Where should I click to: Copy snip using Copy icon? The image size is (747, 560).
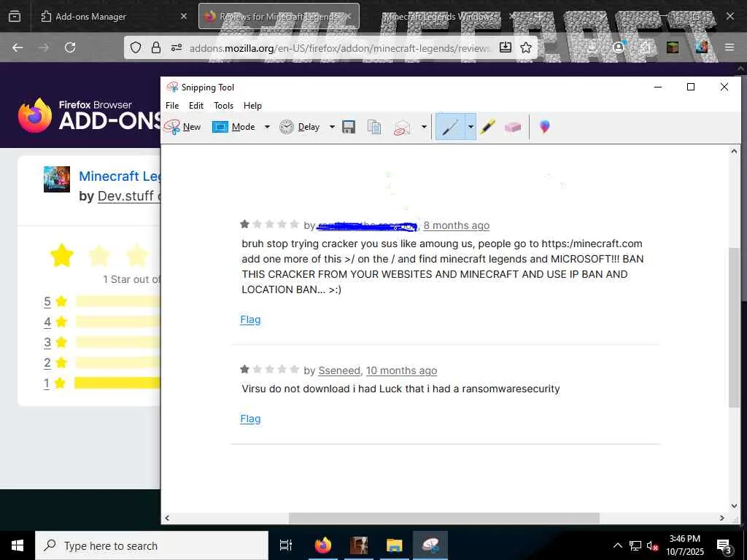pyautogui.click(x=374, y=127)
